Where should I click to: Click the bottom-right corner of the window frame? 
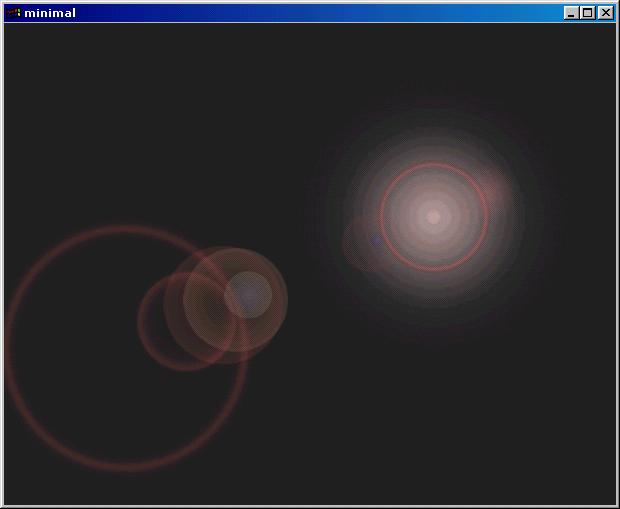point(616,505)
